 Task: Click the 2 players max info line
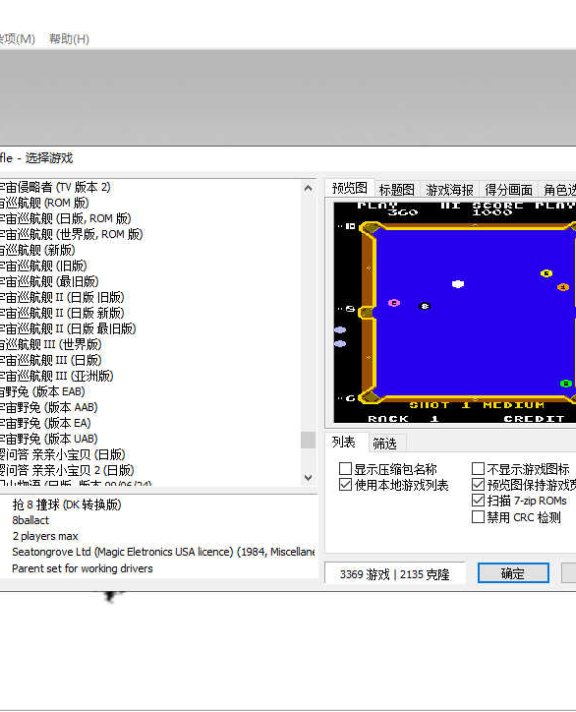[x=45, y=536]
